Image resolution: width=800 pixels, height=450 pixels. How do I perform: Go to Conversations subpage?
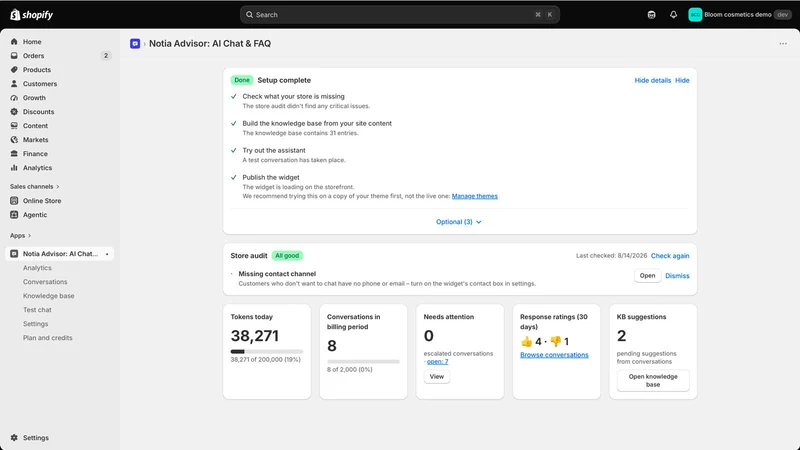click(x=45, y=282)
